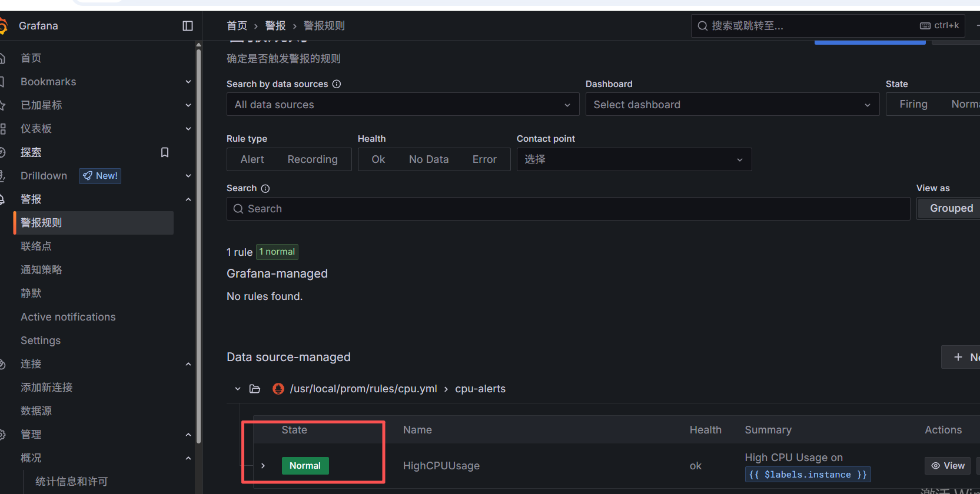Open Active notifications in the sidebar
980x494 pixels.
click(68, 317)
